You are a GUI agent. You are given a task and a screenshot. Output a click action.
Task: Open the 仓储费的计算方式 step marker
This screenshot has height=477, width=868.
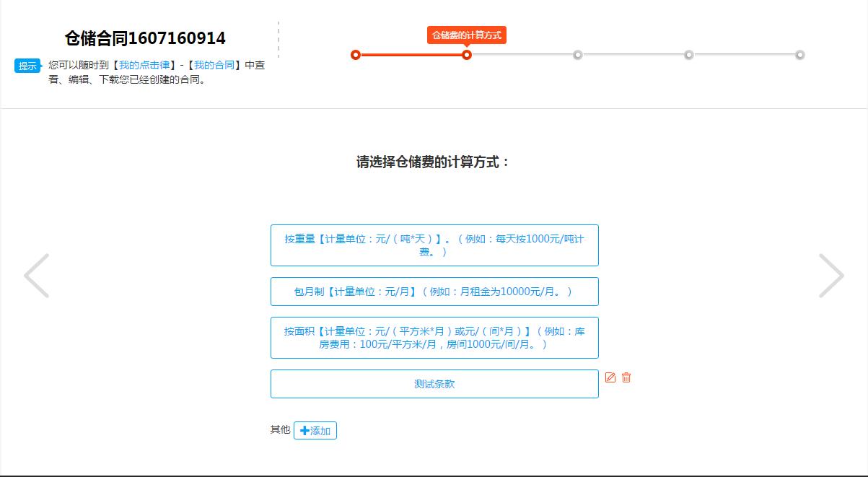click(467, 54)
